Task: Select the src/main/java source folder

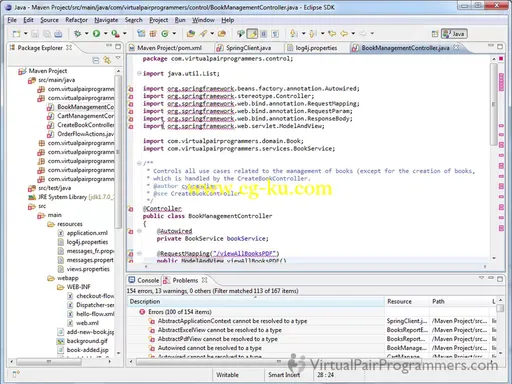Action: click(57, 80)
